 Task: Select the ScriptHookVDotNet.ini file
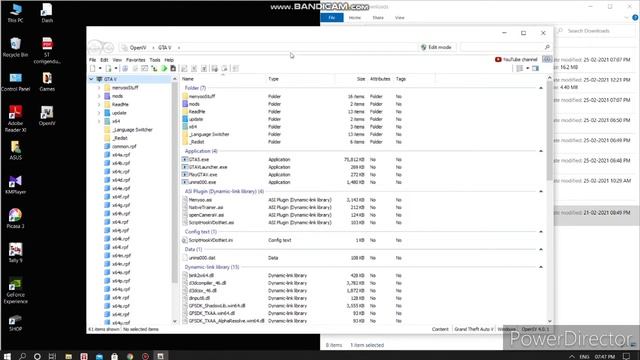(211, 240)
